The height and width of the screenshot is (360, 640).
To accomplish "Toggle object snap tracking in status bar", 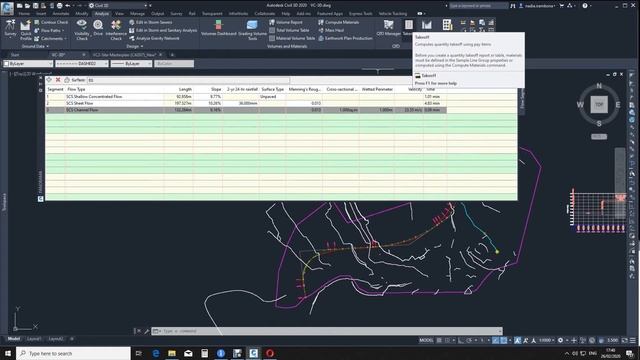I will pos(495,340).
